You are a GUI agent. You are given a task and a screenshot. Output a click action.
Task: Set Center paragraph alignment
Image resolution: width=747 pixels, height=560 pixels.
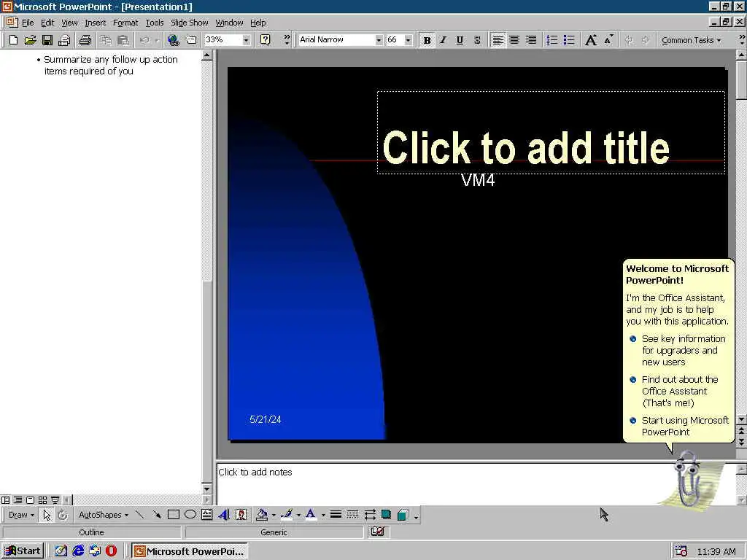514,41
